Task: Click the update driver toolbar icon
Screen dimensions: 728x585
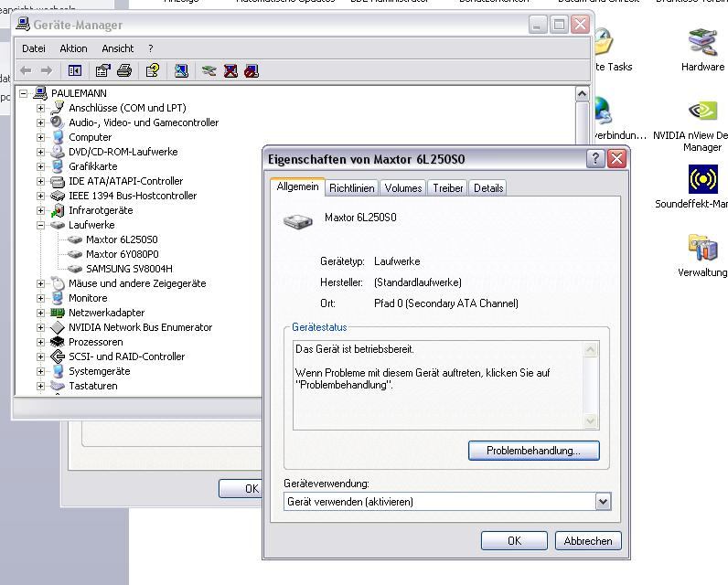Action: pyautogui.click(x=209, y=71)
